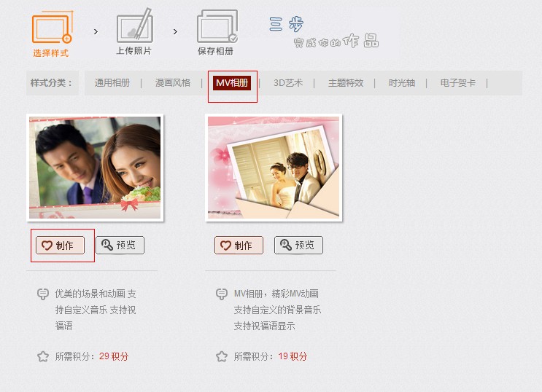Image resolution: width=542 pixels, height=392 pixels.
Task: Click the 保存相册 step icon
Action: [x=217, y=26]
